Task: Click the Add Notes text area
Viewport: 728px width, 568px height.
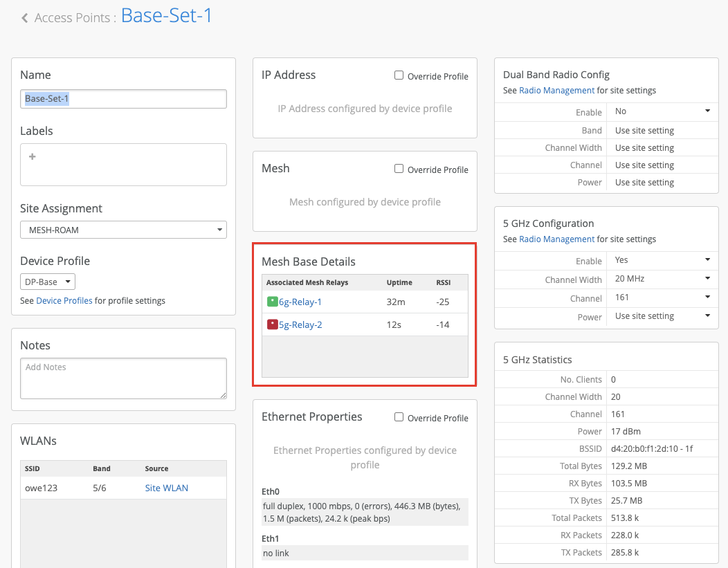Action: [123, 378]
